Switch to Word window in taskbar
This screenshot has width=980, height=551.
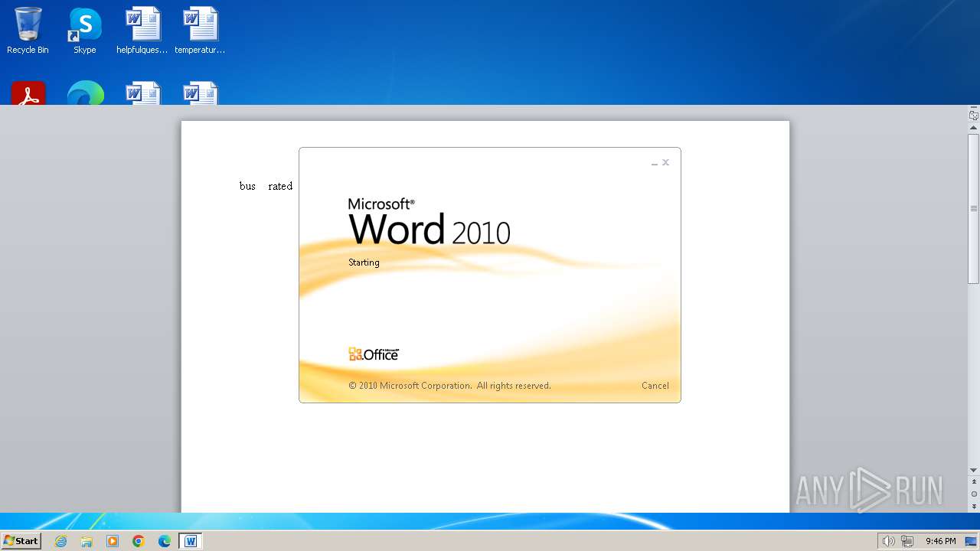tap(191, 541)
